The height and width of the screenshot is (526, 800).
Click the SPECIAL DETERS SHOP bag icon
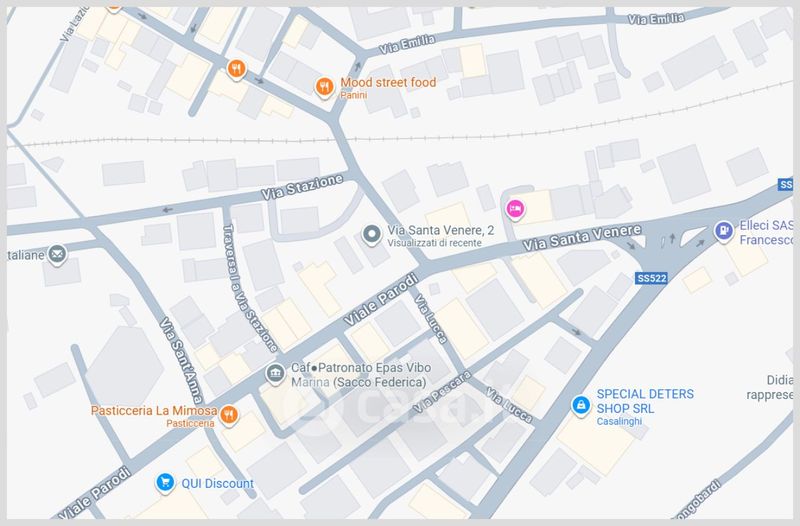(579, 405)
